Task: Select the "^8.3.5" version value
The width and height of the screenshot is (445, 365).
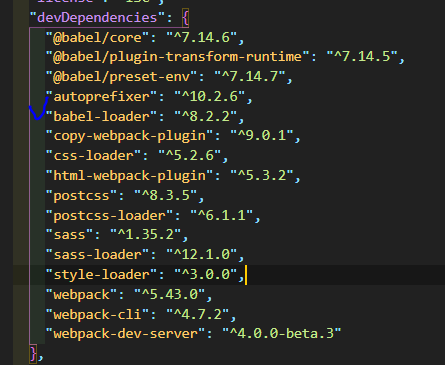Action: [166, 196]
